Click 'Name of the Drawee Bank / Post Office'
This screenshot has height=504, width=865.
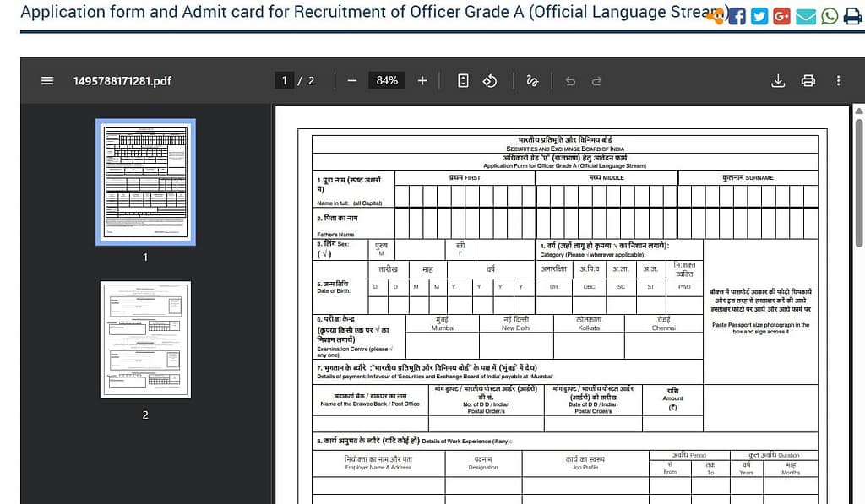[370, 404]
